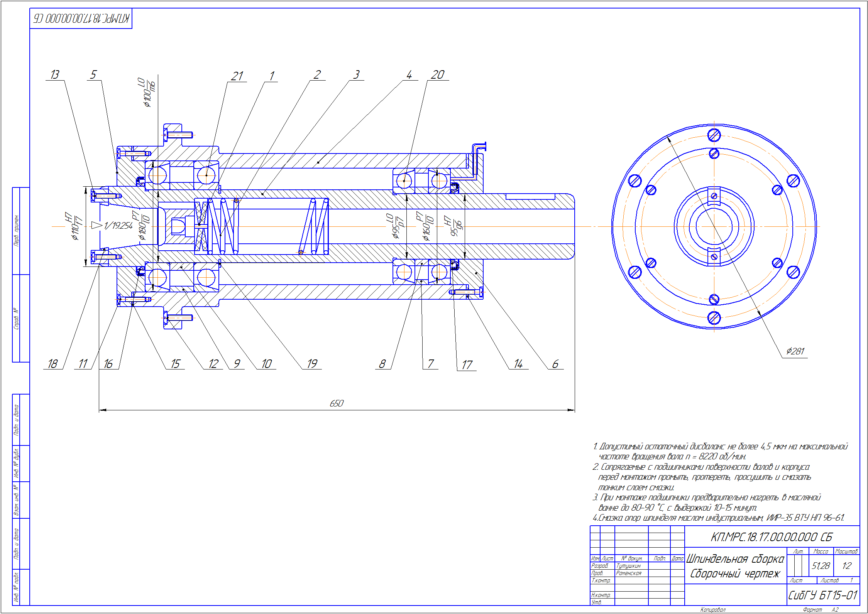The height and width of the screenshot is (614, 868).
Task: Click the scale value 1:2 cell
Action: point(846,566)
